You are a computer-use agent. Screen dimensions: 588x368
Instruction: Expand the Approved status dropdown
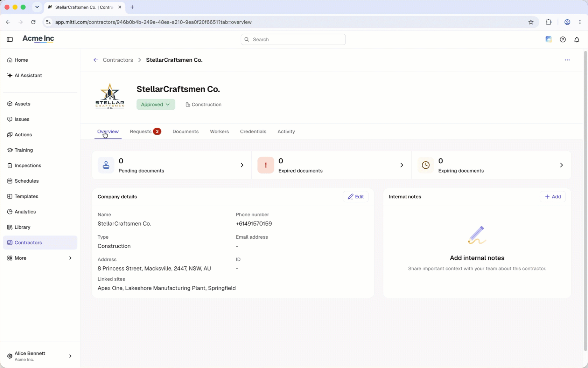click(x=156, y=104)
